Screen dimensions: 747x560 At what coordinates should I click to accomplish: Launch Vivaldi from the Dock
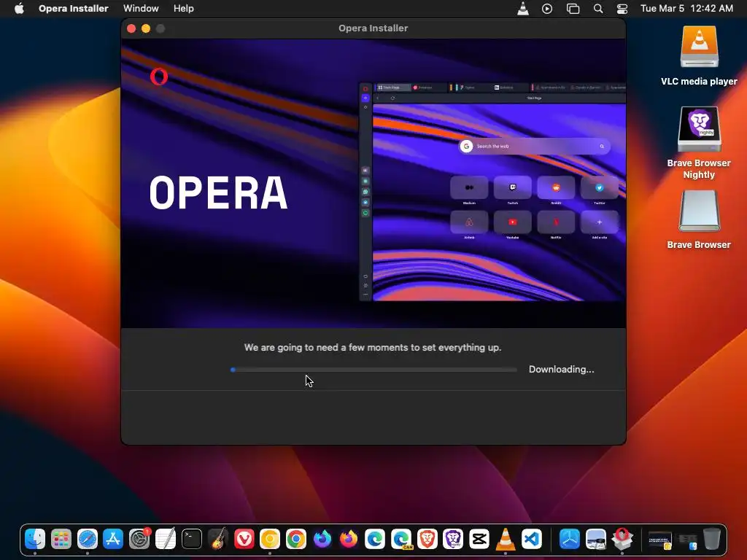[x=244, y=539]
